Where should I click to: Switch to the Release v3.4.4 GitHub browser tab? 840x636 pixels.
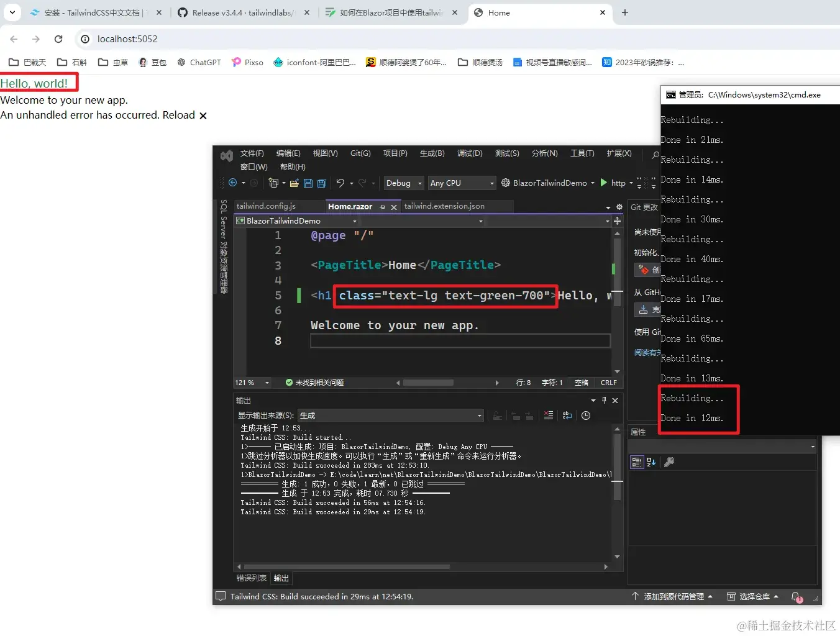point(242,12)
